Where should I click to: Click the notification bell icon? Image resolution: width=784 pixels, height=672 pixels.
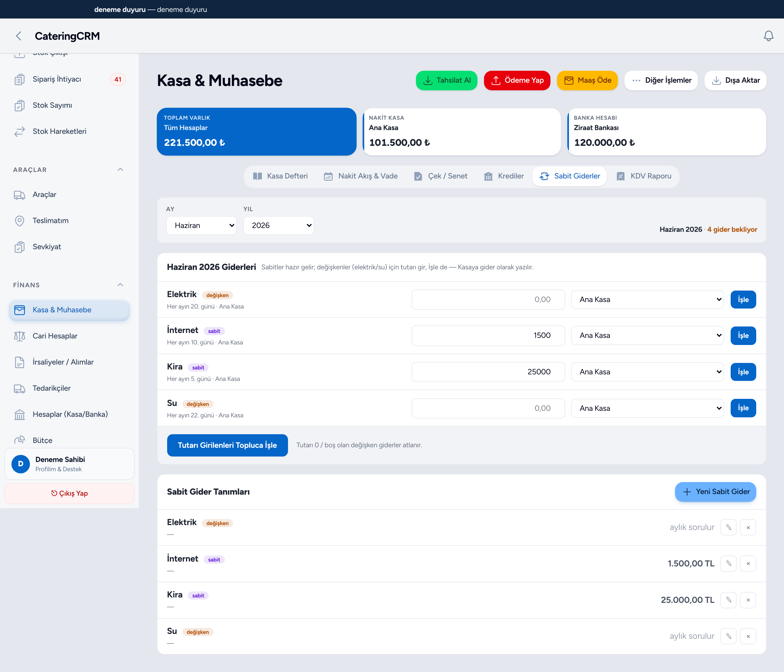point(768,36)
